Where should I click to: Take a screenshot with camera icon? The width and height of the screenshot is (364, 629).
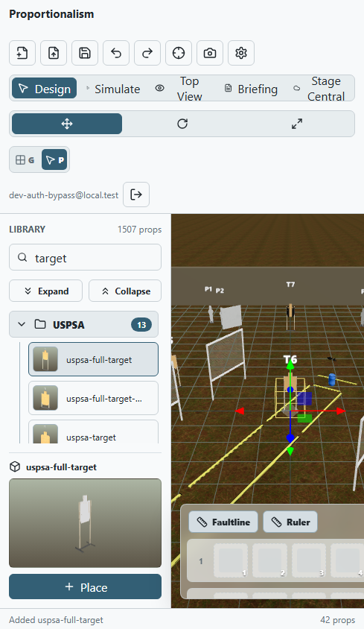pyautogui.click(x=210, y=53)
